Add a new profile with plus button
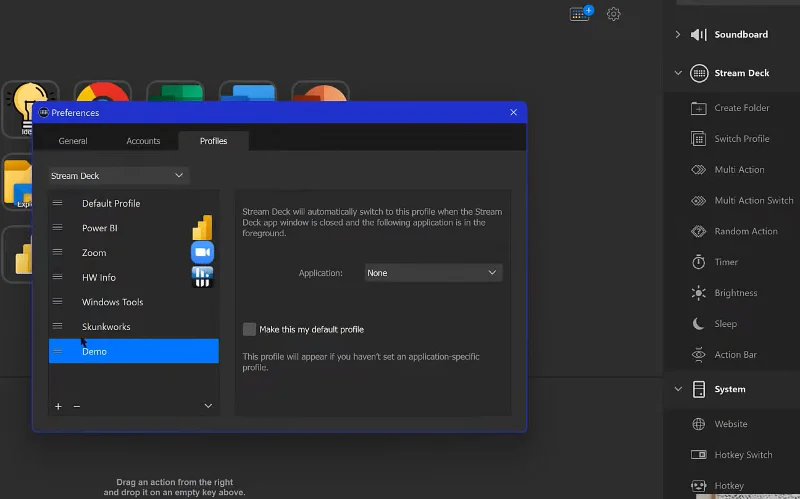This screenshot has height=499, width=800. tap(58, 406)
